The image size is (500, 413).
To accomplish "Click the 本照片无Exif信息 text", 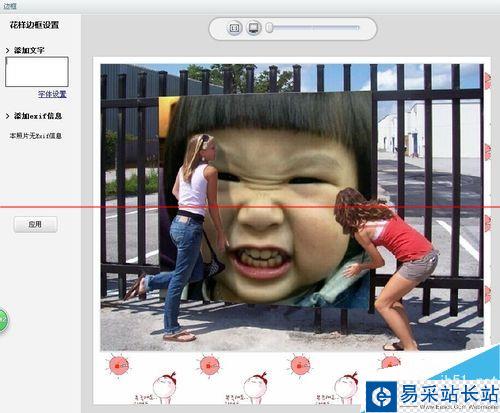I will [35, 136].
